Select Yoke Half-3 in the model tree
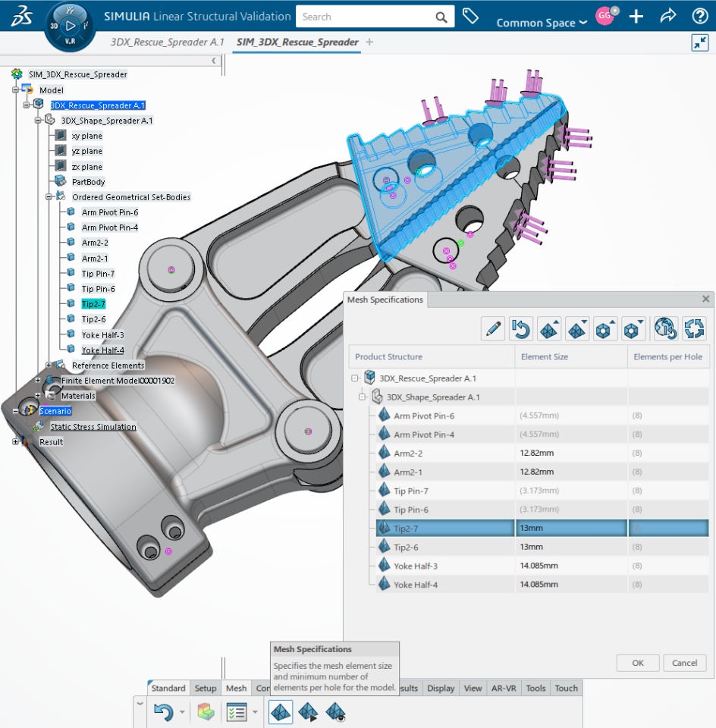Screen dimensions: 716x728 point(102,334)
